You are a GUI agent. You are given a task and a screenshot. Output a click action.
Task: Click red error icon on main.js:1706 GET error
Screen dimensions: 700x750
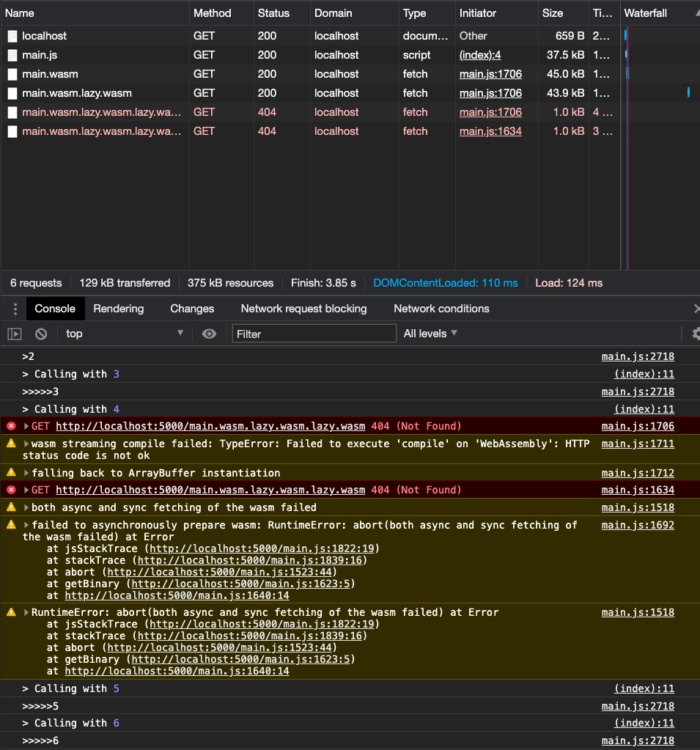point(12,426)
